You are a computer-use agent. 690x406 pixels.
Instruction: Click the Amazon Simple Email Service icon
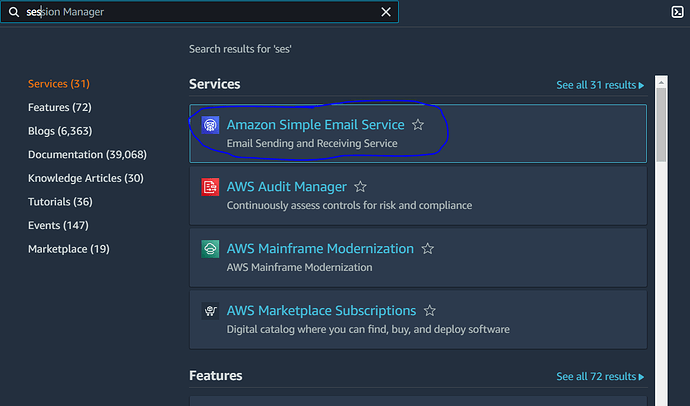(x=210, y=125)
